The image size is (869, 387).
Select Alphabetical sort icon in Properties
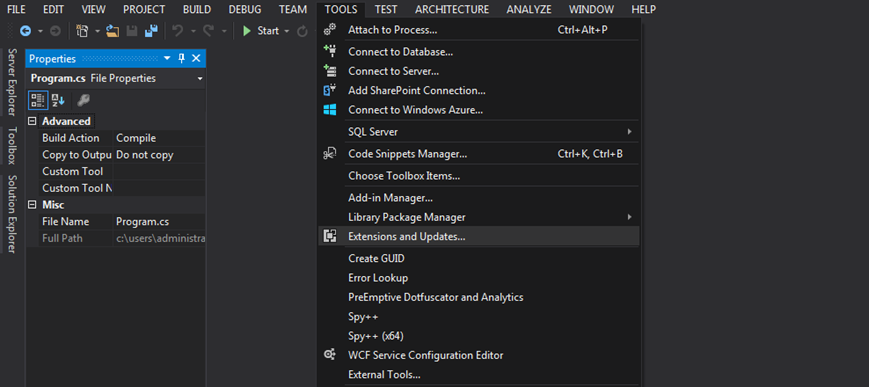tap(58, 100)
